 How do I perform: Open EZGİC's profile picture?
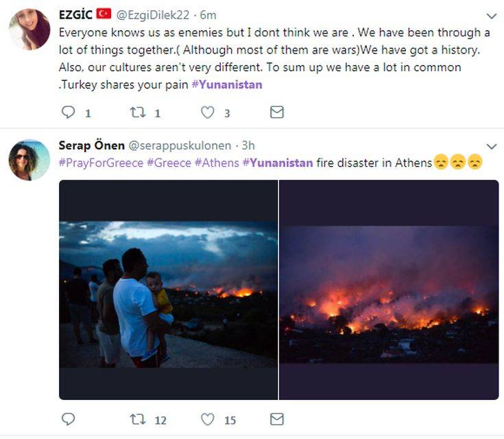pyautogui.click(x=29, y=29)
